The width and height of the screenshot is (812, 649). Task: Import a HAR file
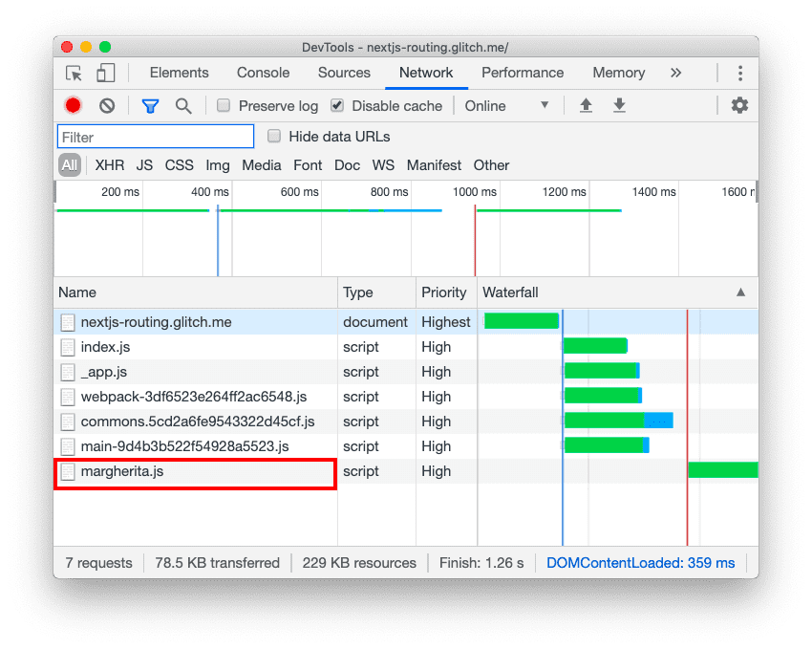(x=586, y=105)
